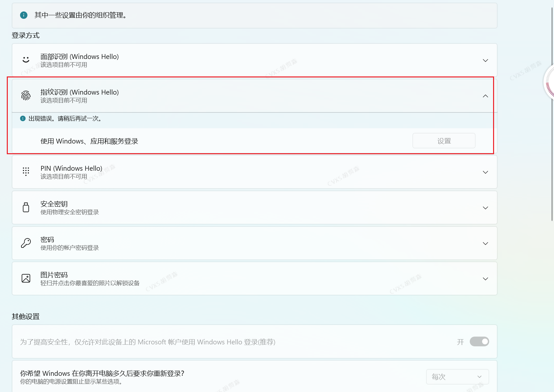Click the 图片密码 title text
Screen dimensions: 554x392
pyautogui.click(x=54, y=275)
